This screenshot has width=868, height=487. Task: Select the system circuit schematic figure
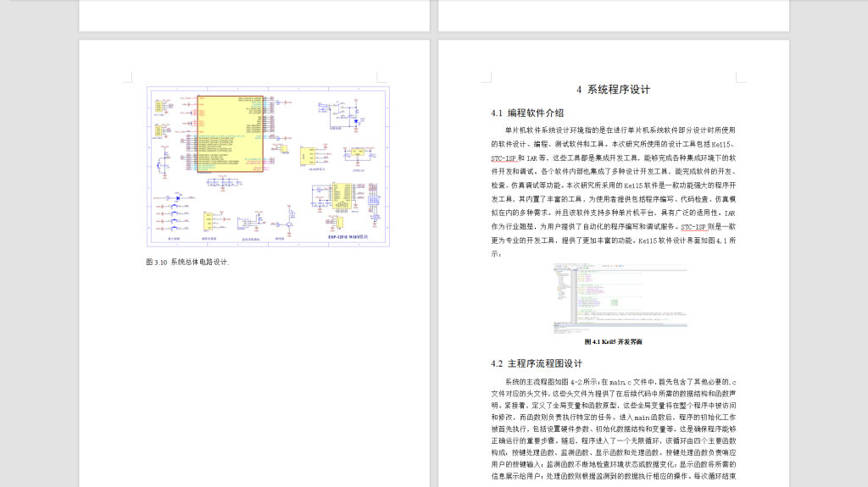(268, 166)
